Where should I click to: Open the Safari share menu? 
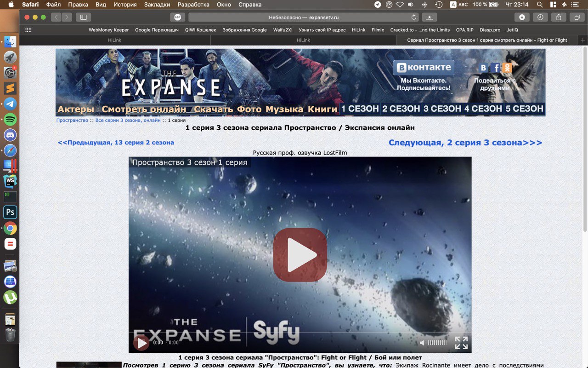coord(559,17)
